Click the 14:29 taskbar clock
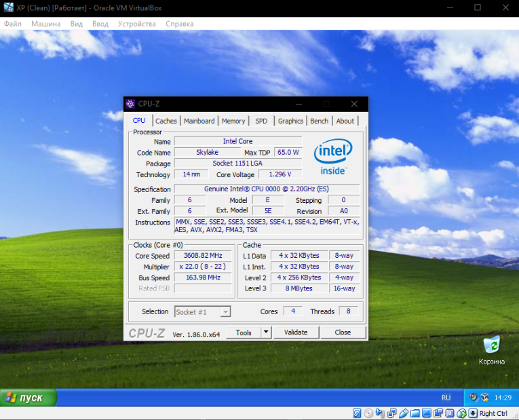This screenshot has height=420, width=519. (x=503, y=398)
